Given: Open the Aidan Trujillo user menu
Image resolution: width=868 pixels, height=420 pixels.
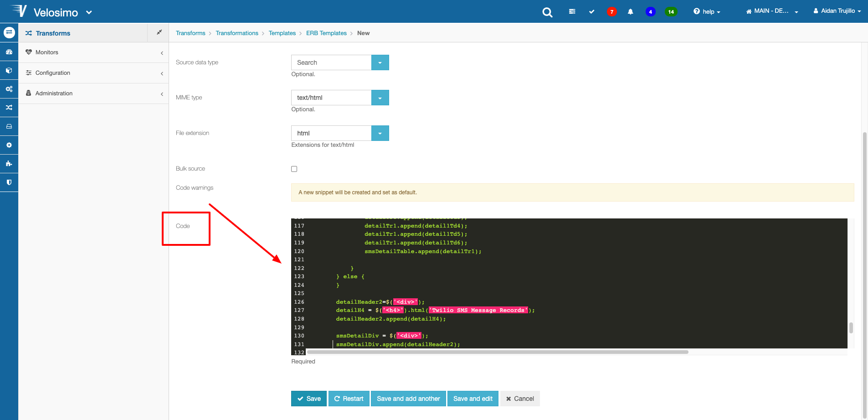Looking at the screenshot, I should point(837,11).
